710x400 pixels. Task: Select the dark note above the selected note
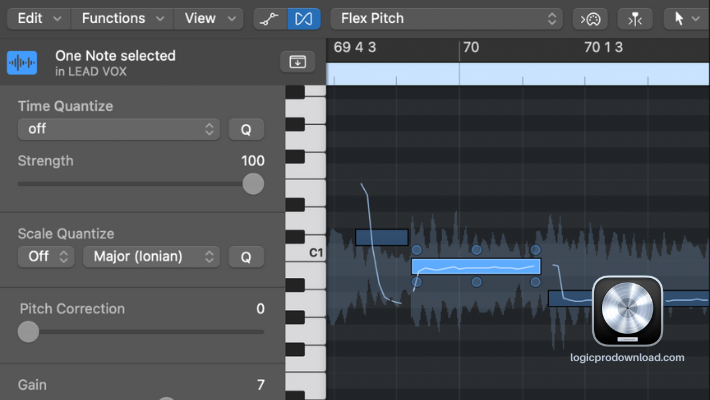pos(382,237)
